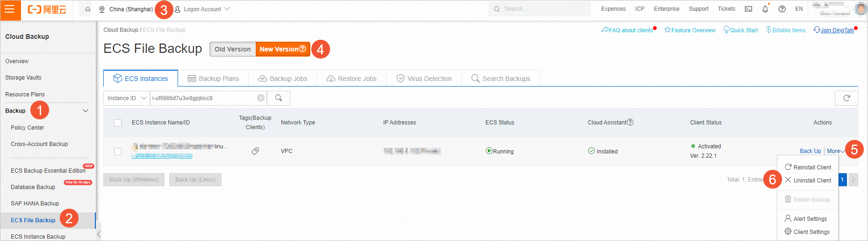Expand the More actions dropdown
The image size is (868, 241).
click(836, 151)
